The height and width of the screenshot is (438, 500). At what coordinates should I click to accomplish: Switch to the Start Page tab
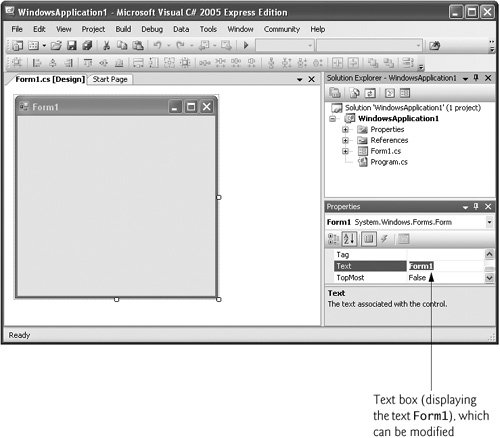pyautogui.click(x=110, y=79)
